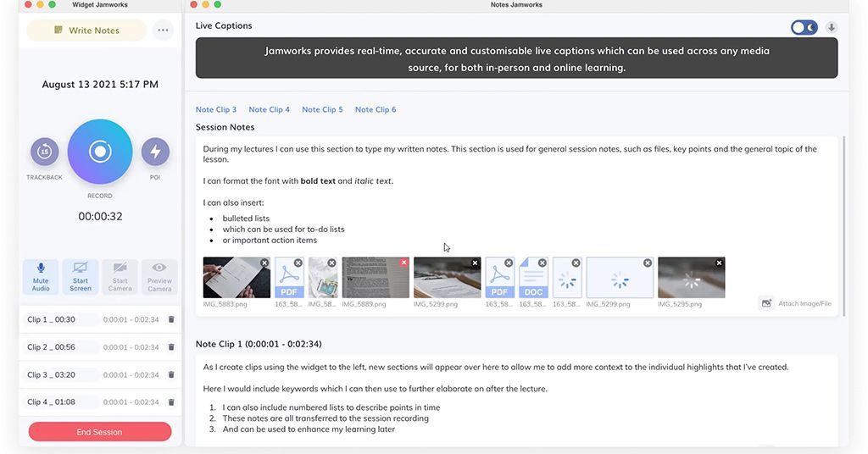868x454 pixels.
Task: Click the Write Notes button
Action: (x=87, y=30)
